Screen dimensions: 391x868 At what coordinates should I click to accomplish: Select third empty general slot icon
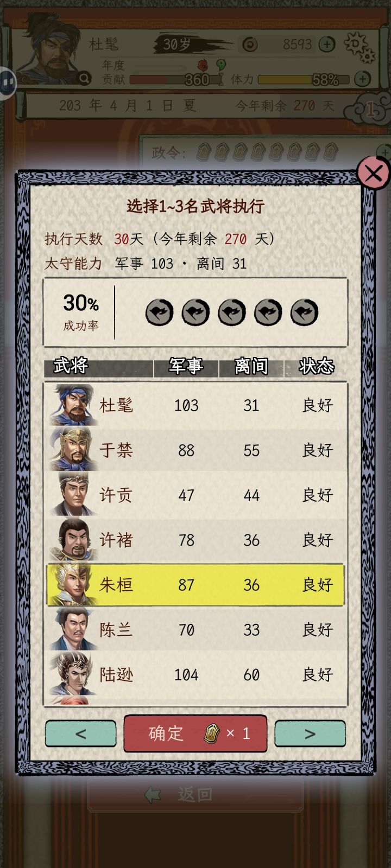click(232, 312)
